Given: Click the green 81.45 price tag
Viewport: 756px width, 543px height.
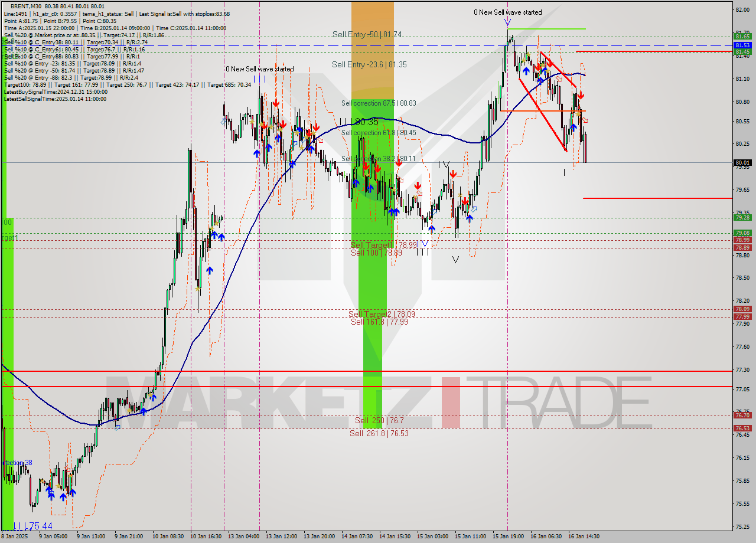Looking at the screenshot, I should tap(742, 52).
